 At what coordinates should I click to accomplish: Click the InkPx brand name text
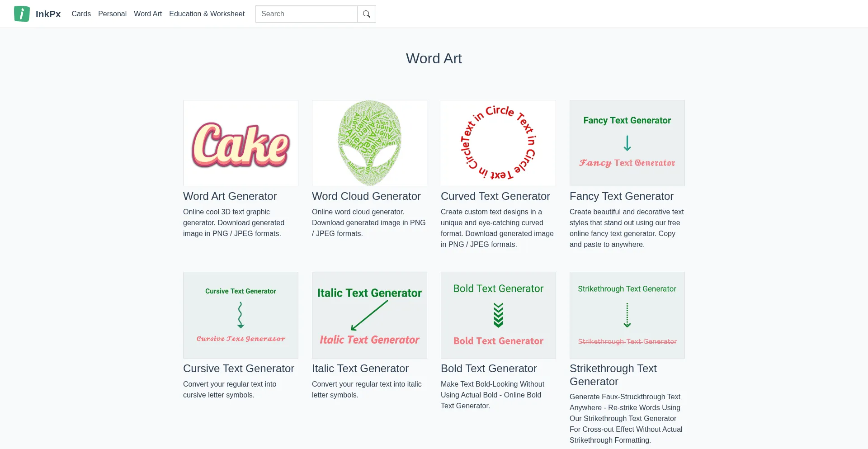[x=48, y=14]
